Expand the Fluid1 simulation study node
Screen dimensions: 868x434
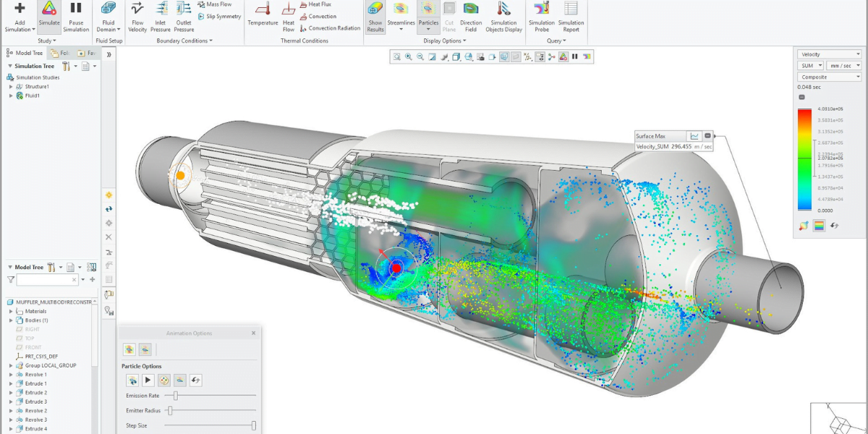click(11, 95)
